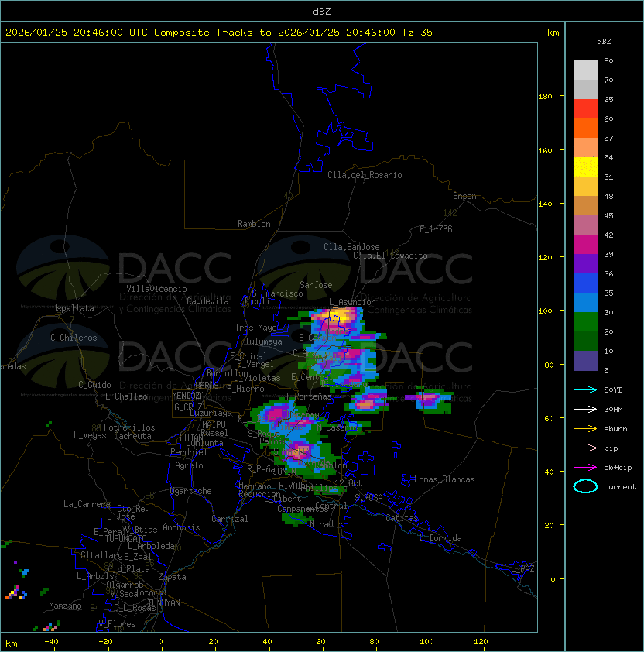Screen dimensions: 644x652
Task: Click the La_Carrera label
Action: (x=87, y=504)
